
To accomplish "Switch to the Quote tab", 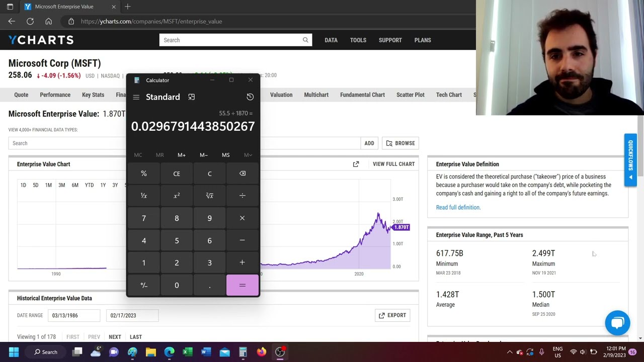I will coord(21,95).
